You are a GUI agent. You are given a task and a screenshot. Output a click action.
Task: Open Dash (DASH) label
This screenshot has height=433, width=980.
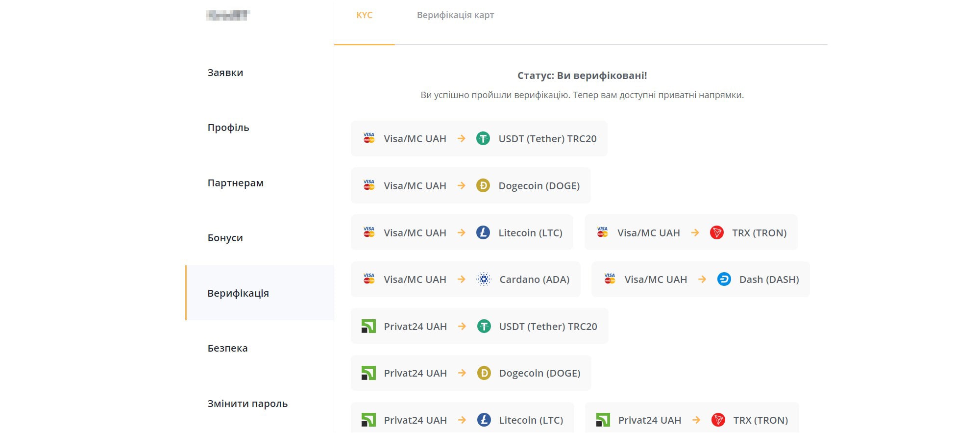[x=769, y=280]
